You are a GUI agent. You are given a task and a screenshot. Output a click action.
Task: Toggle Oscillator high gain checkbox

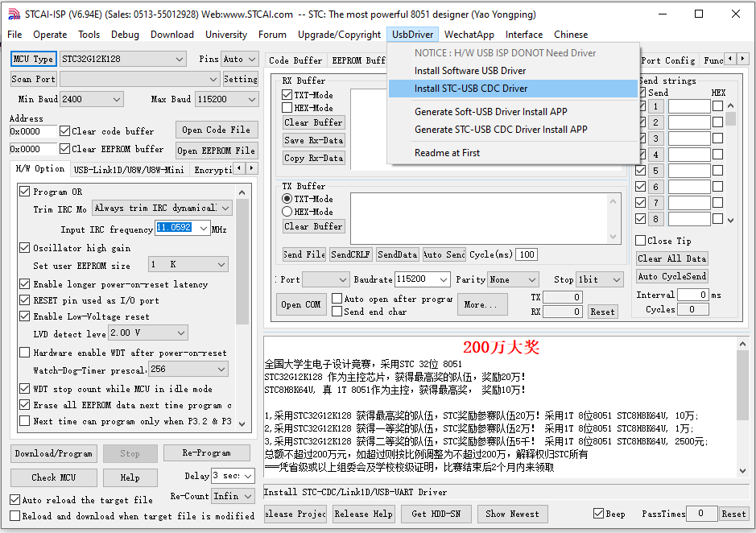tap(25, 248)
